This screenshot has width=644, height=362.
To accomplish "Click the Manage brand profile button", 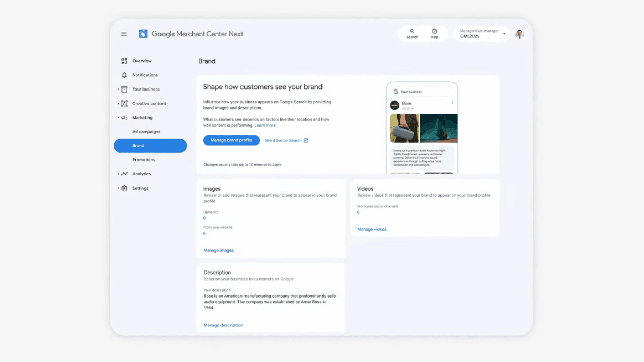I will point(231,140).
